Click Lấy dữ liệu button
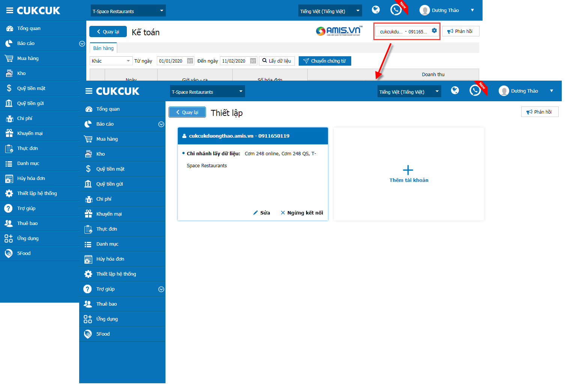The width and height of the screenshot is (588, 384). [x=277, y=61]
